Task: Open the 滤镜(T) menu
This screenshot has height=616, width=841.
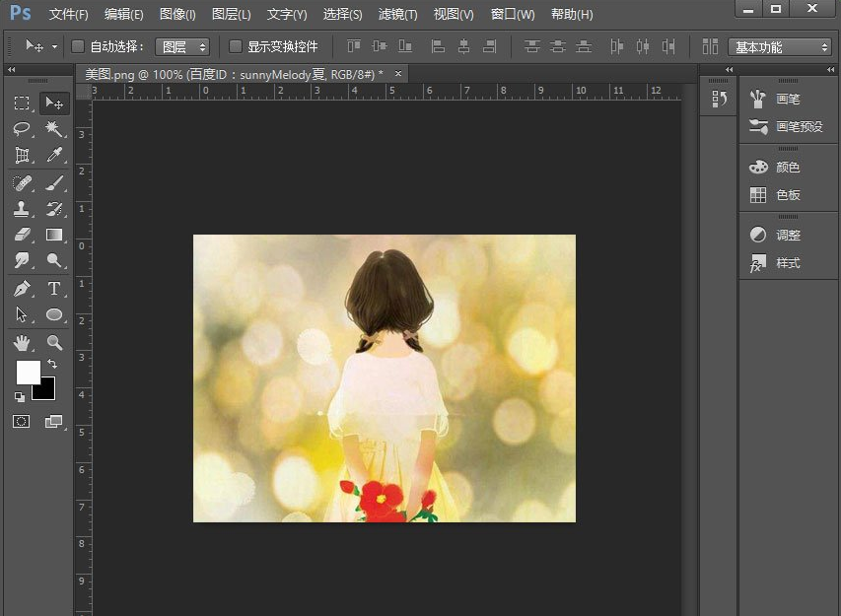Action: pos(397,15)
